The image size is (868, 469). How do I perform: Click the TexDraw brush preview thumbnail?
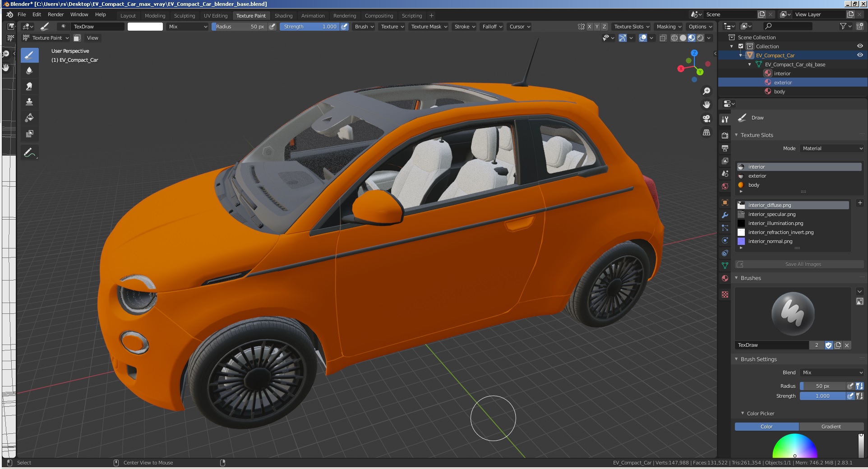click(x=793, y=314)
